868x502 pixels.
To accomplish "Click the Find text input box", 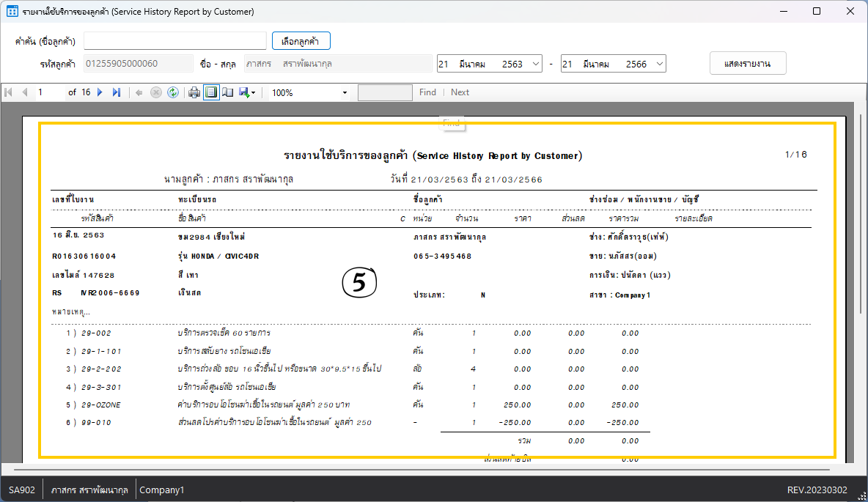I will [x=385, y=92].
